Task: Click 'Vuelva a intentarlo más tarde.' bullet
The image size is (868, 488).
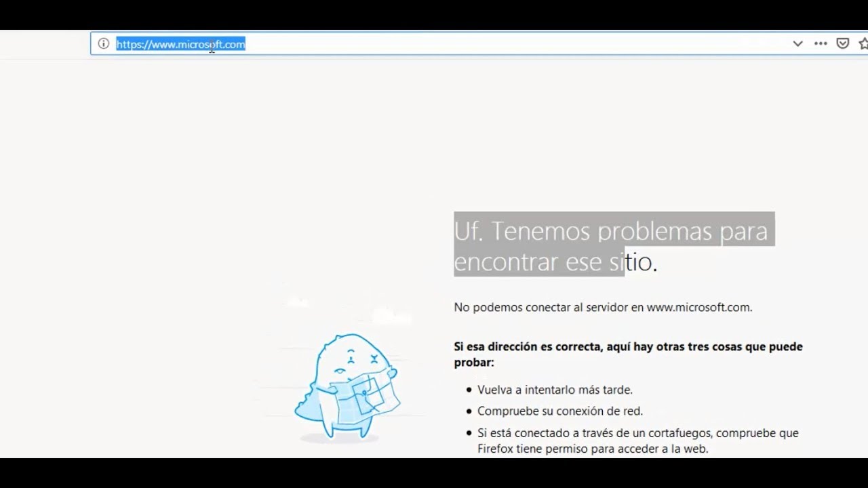Action: tap(555, 390)
